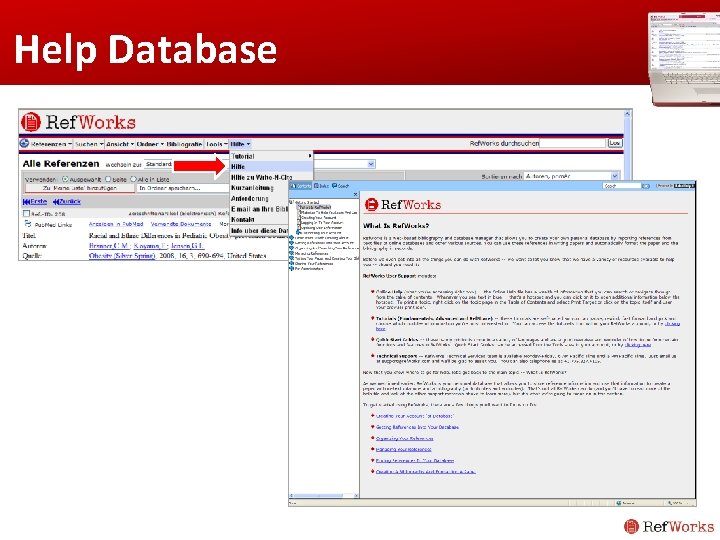The height and width of the screenshot is (540, 720).
Task: Click main window vertical scrollbar up arrow
Action: (627, 113)
